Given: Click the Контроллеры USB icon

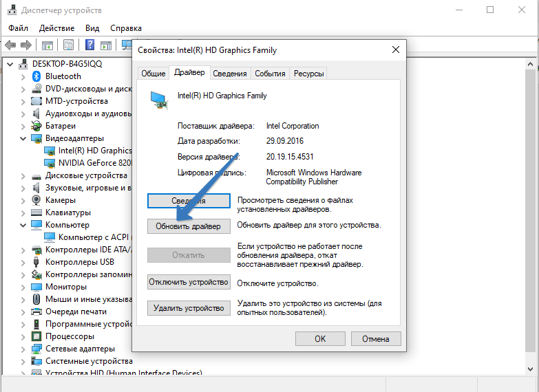Looking at the screenshot, I should coord(36,262).
